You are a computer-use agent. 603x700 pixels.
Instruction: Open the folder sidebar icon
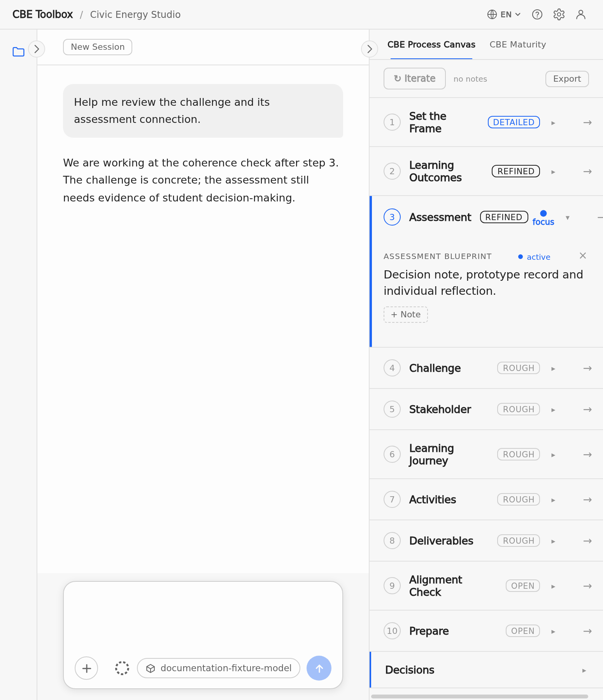point(18,51)
